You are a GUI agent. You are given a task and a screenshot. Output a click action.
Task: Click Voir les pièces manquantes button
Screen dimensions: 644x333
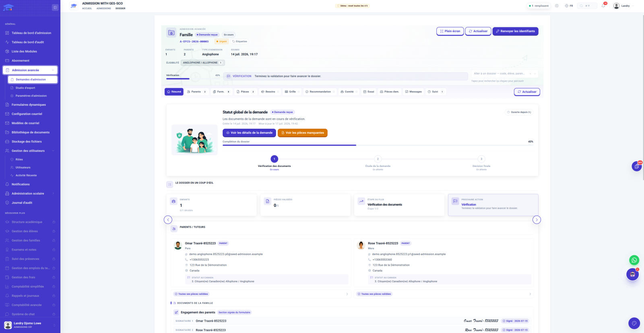tap(303, 133)
